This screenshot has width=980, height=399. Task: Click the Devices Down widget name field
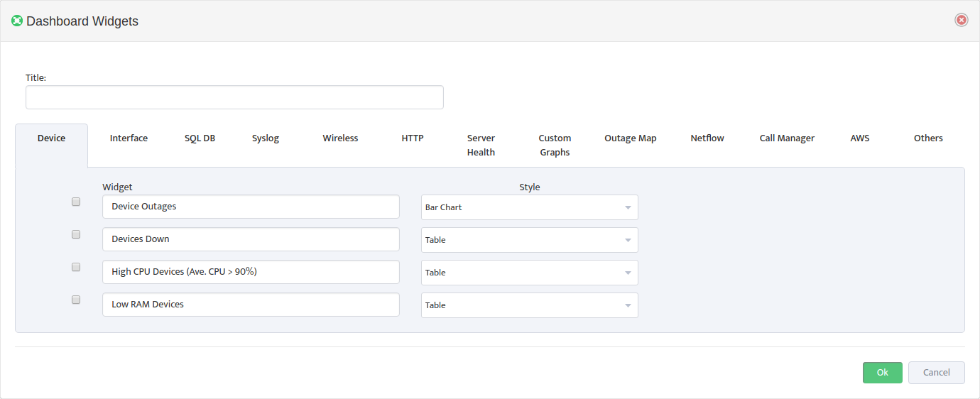(x=251, y=239)
